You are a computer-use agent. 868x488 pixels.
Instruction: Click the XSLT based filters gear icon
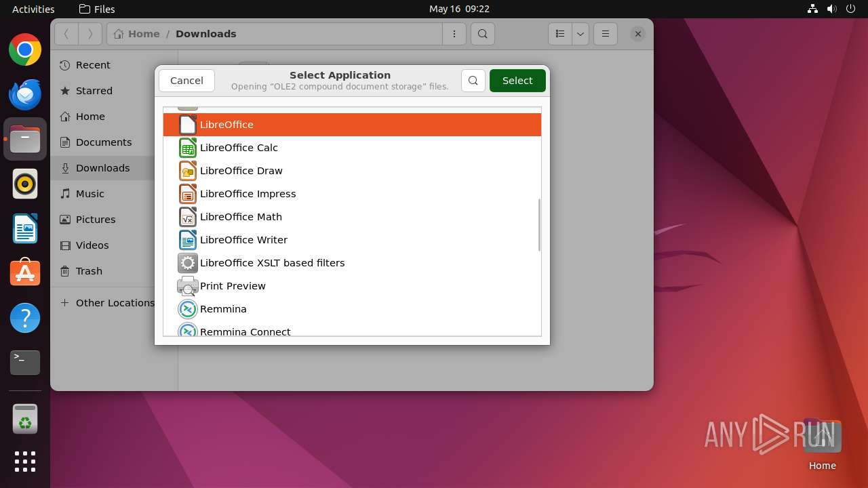(x=188, y=263)
